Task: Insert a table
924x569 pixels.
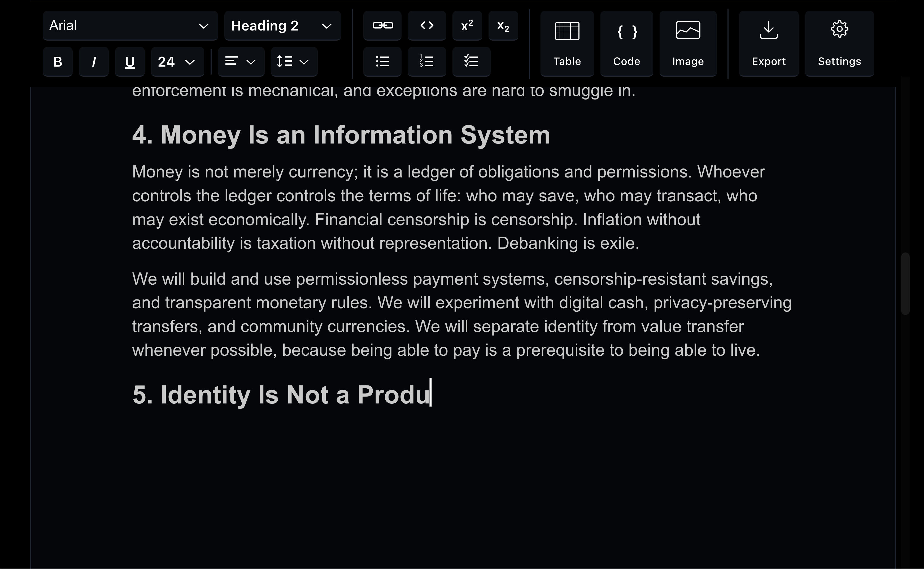Action: point(566,44)
